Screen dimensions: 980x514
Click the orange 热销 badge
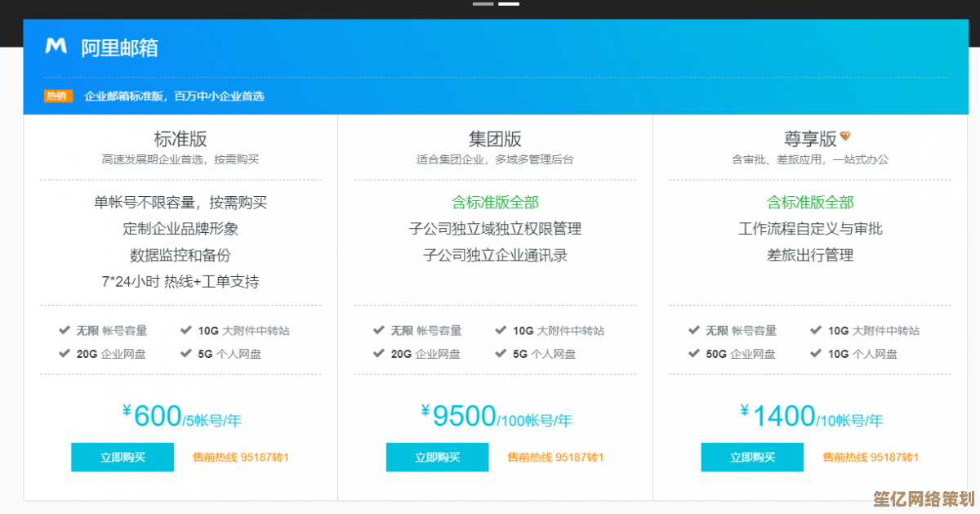(x=57, y=96)
